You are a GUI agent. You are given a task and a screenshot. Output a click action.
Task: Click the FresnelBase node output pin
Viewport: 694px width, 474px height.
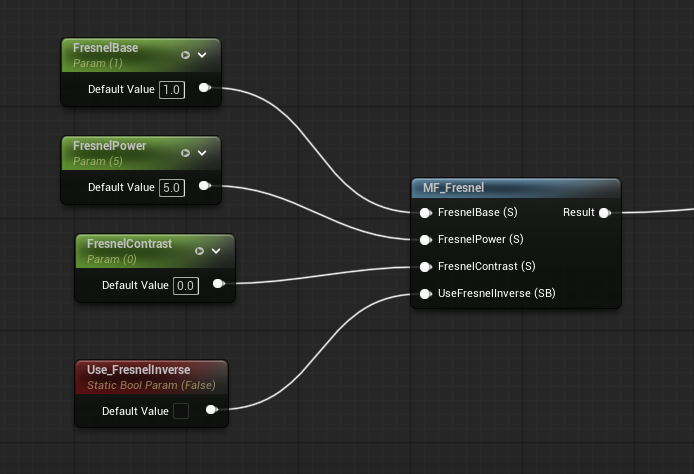coord(204,88)
